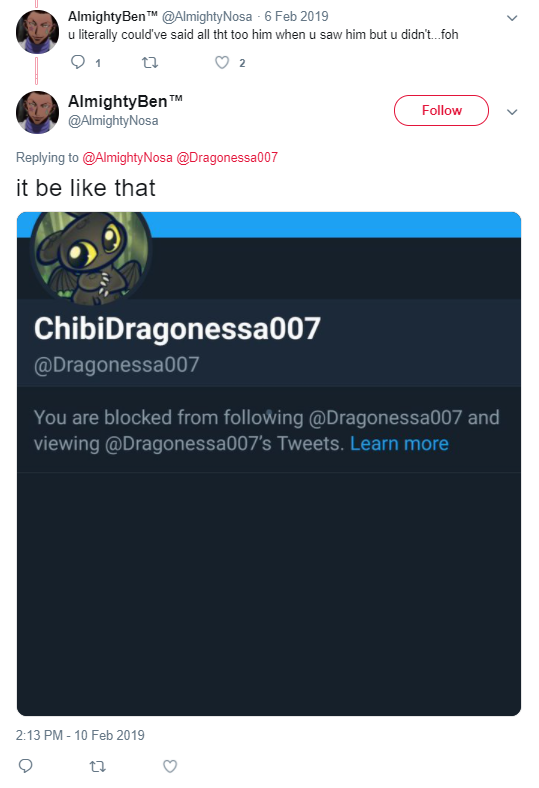Open AlmightyBen name on 6 Feb tweet
Image resolution: width=539 pixels, height=788 pixels.
113,16
